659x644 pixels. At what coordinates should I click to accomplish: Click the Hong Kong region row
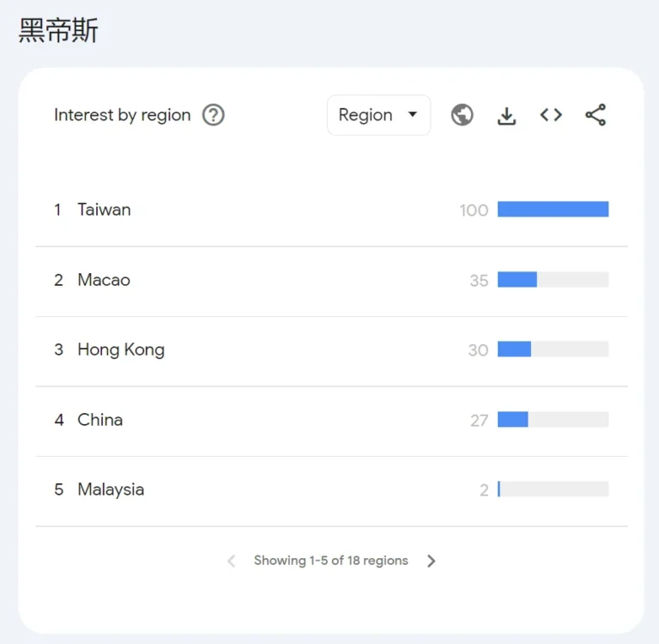tap(121, 349)
